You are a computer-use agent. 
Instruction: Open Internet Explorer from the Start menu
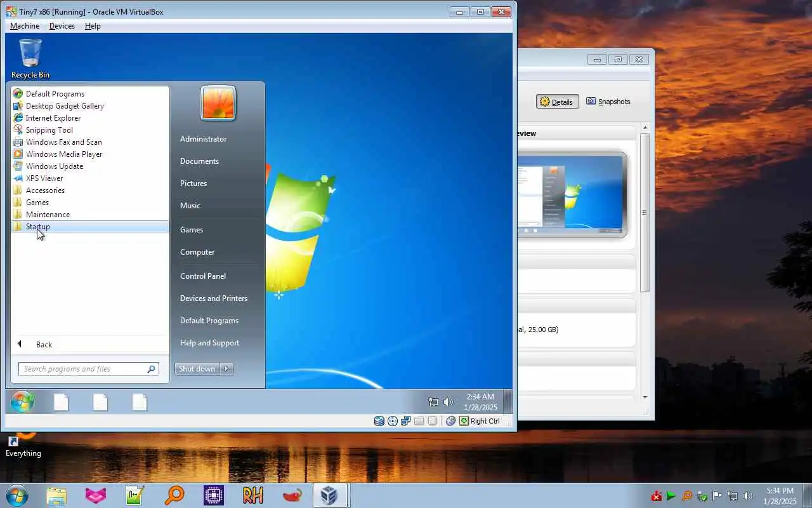53,118
